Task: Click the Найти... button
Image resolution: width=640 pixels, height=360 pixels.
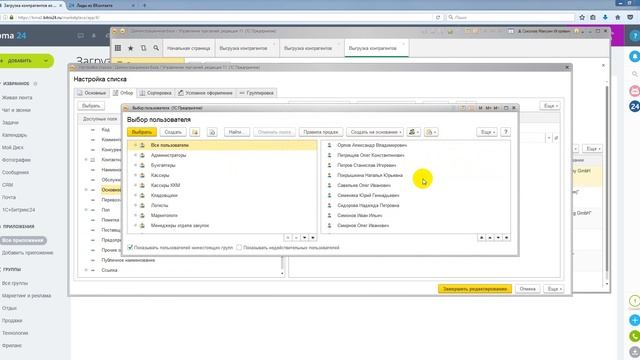Action: click(236, 132)
